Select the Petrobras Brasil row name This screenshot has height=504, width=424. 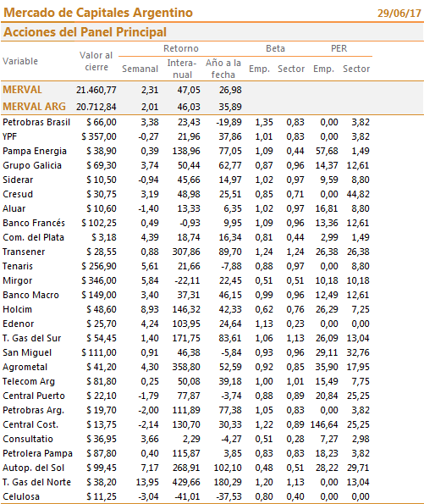point(36,122)
